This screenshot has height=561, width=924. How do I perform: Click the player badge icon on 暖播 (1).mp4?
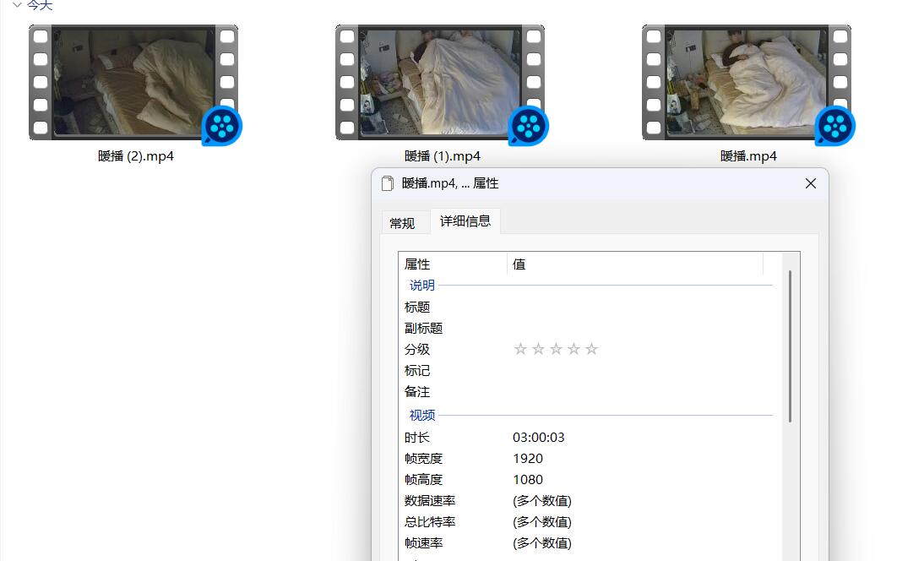[x=528, y=126]
